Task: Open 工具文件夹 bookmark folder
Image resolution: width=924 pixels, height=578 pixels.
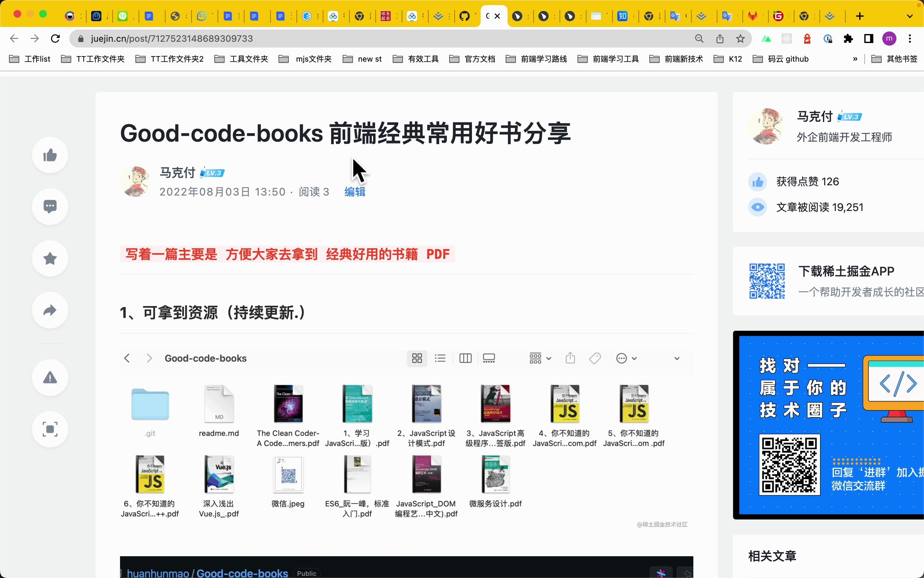Action: pos(242,59)
